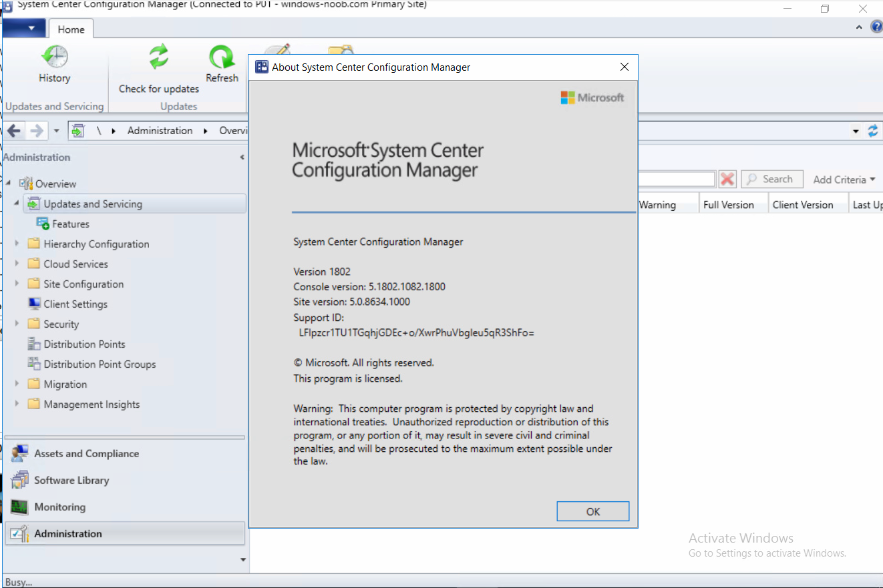This screenshot has height=588, width=883.
Task: Click the Migration folder icon
Action: 34,384
